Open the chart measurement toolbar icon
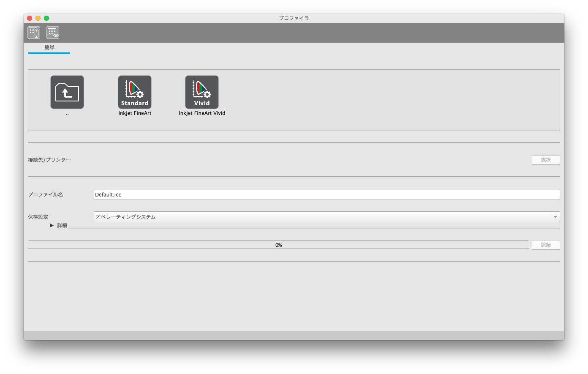 (x=34, y=33)
